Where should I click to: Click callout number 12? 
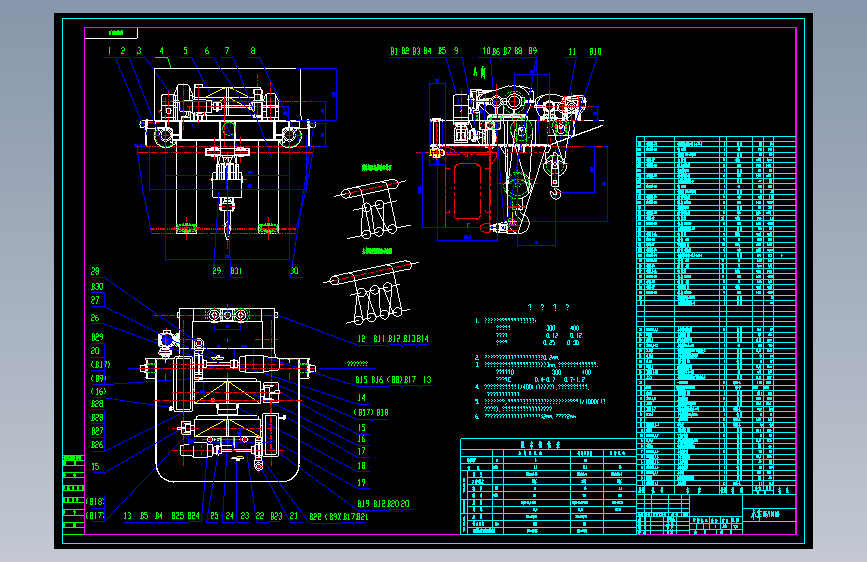(362, 339)
